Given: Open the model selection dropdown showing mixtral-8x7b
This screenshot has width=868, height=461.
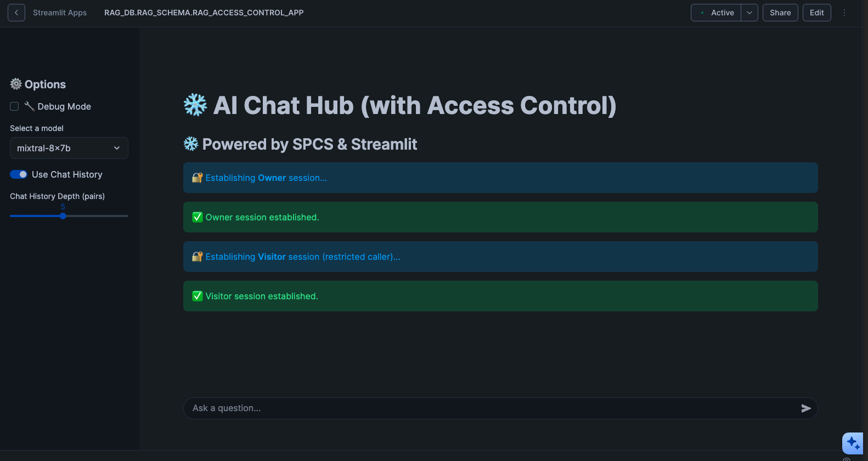Looking at the screenshot, I should 69,148.
